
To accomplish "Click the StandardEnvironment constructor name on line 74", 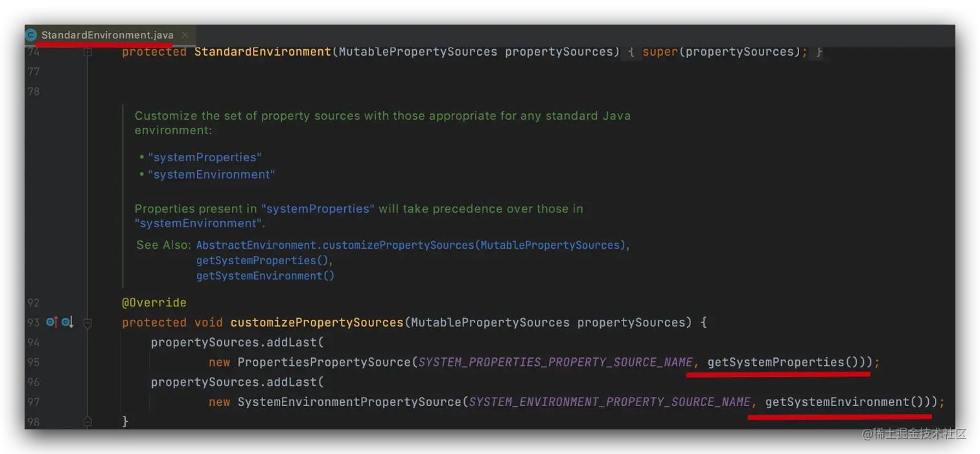I will (x=262, y=52).
